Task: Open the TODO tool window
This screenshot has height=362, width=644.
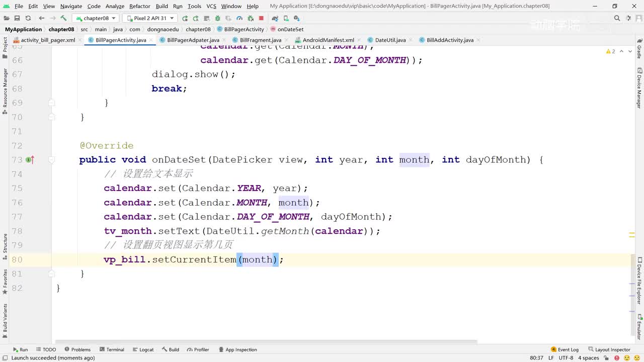Action: tap(46, 349)
